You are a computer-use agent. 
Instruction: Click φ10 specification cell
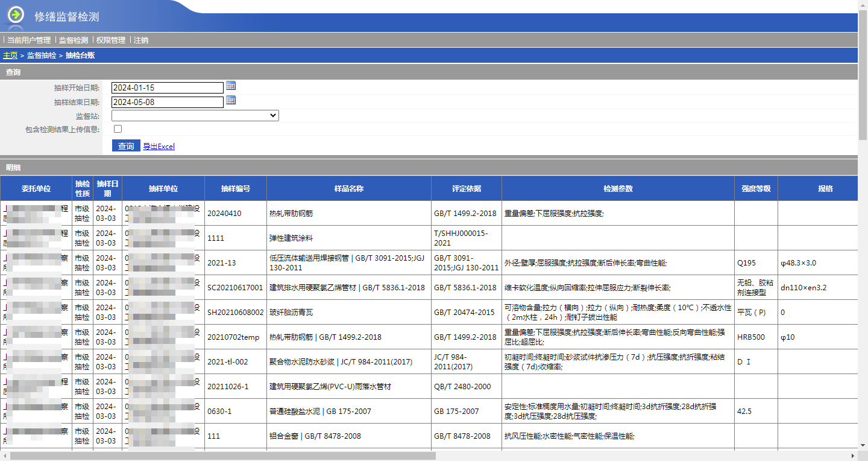coord(818,337)
